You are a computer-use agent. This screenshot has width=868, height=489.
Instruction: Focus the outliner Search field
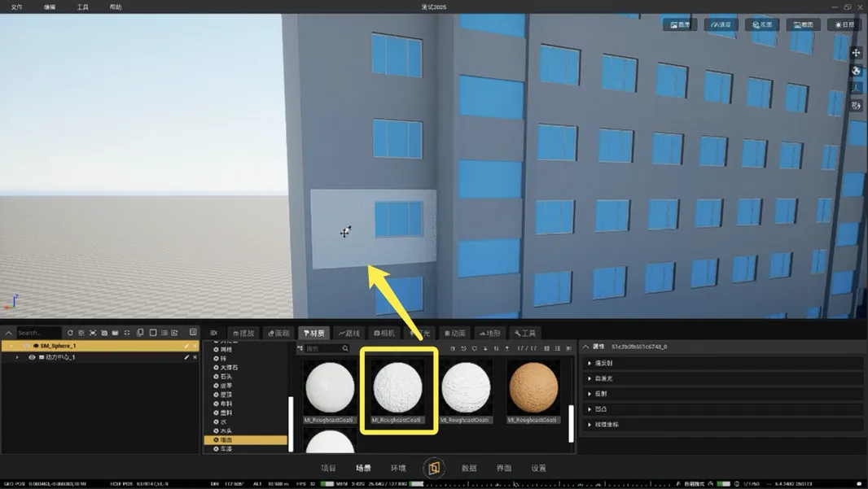click(x=37, y=333)
